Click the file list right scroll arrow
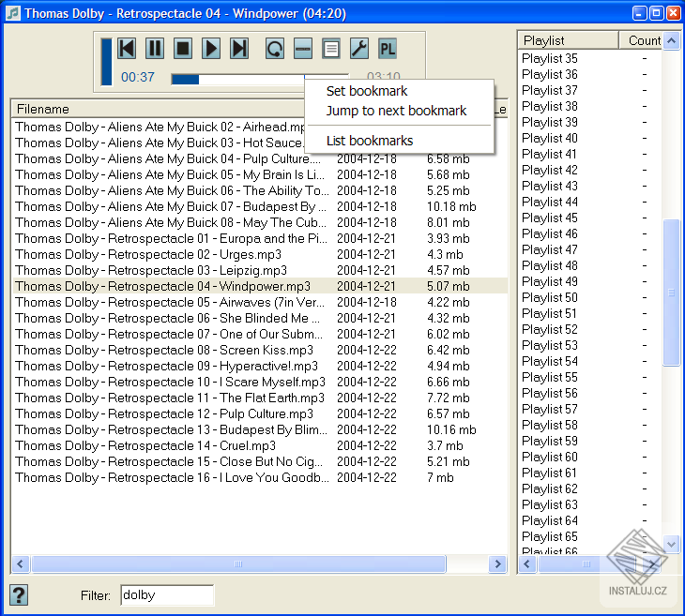The height and width of the screenshot is (616, 685). 497,564
